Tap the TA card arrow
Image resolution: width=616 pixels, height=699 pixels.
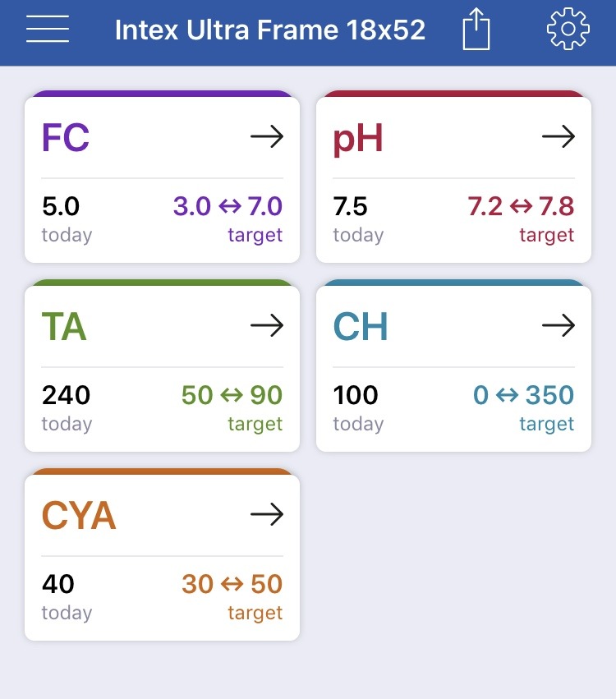point(267,325)
